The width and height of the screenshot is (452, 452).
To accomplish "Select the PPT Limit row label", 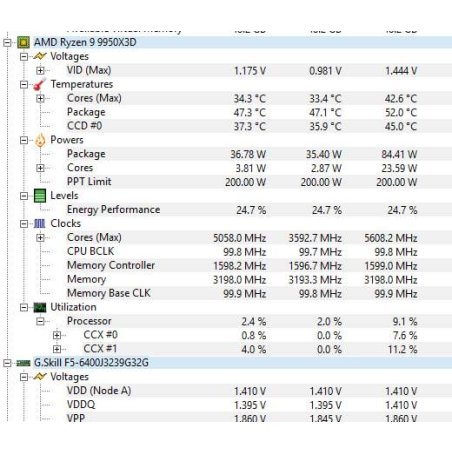I will click(x=89, y=181).
